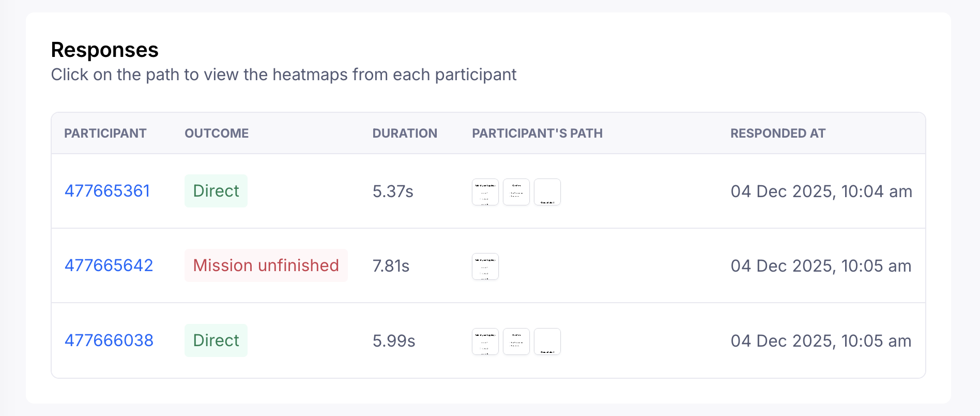Click the Duration column header
The height and width of the screenshot is (416, 980).
tap(405, 133)
